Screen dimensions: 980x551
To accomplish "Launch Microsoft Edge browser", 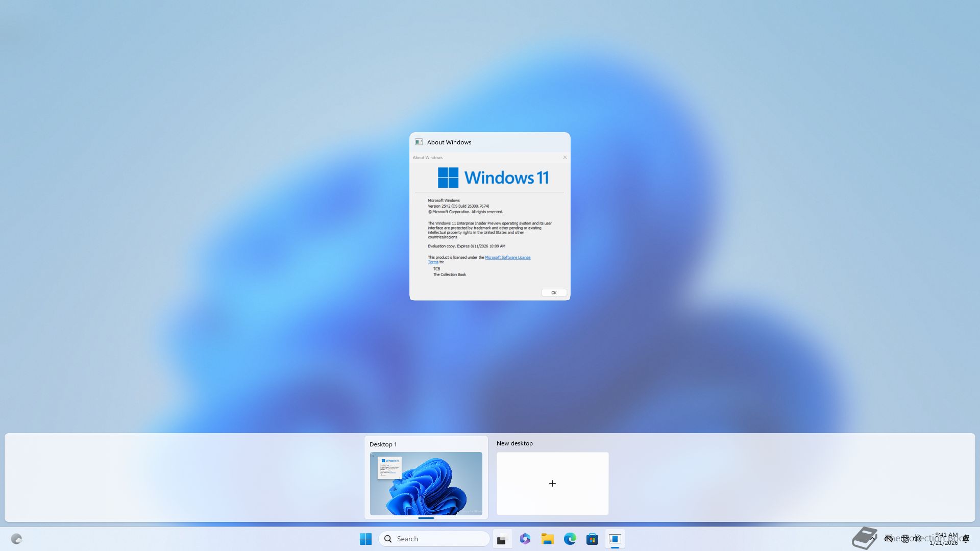I will coord(570,539).
